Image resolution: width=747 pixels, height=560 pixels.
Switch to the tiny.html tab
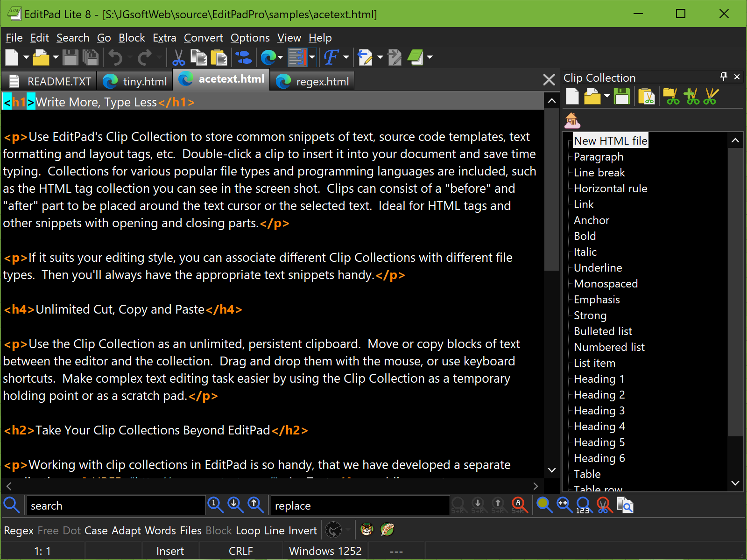[135, 81]
